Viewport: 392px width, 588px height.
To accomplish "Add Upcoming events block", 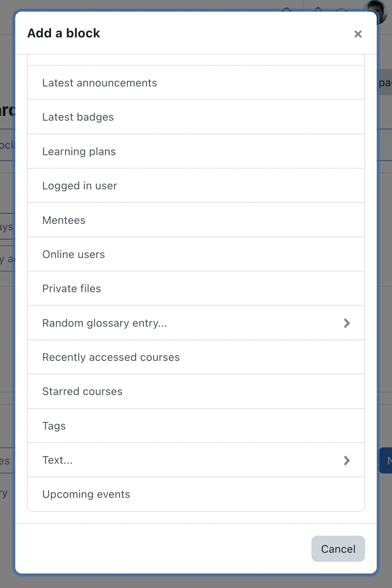I will pyautogui.click(x=196, y=494).
